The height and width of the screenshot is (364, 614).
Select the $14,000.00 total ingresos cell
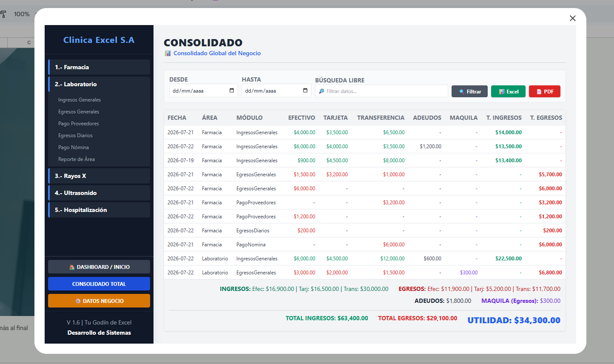tap(509, 133)
